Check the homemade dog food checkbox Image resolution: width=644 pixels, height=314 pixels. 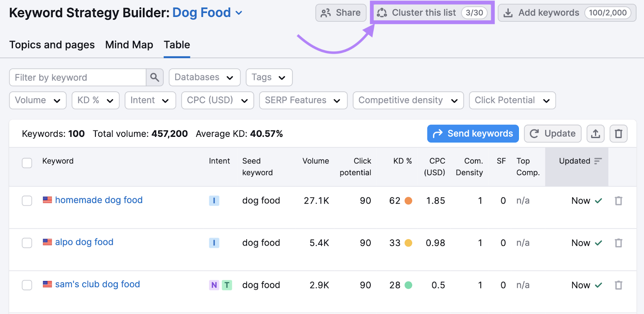click(x=27, y=200)
